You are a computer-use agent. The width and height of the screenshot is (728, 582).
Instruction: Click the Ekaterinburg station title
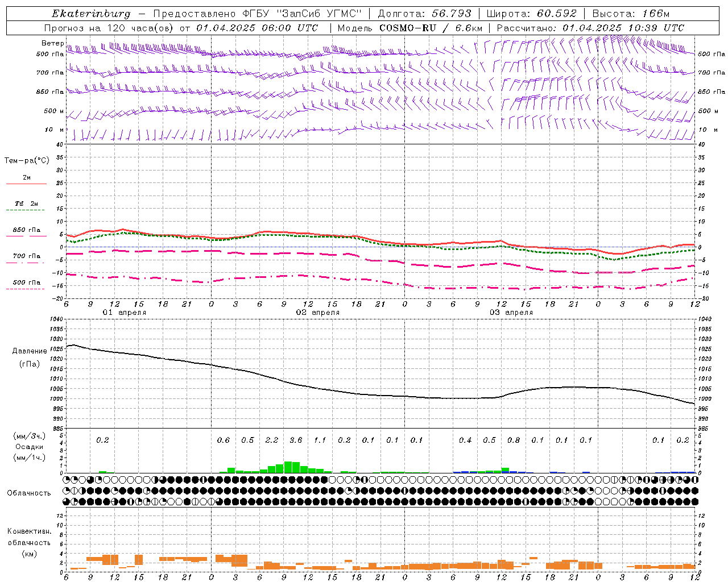click(91, 14)
